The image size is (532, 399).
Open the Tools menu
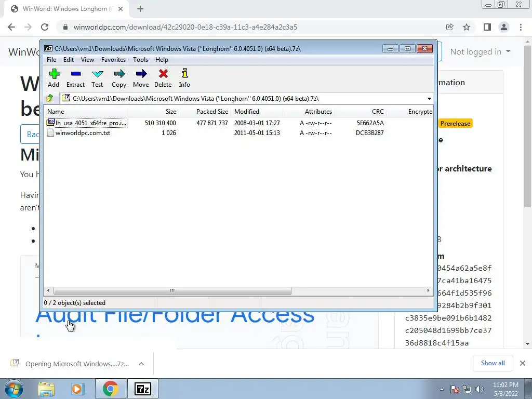140,60
